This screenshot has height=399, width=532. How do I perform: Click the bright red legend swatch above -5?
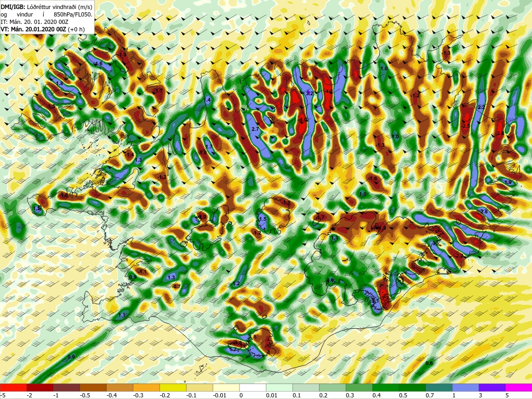pyautogui.click(x=13, y=387)
